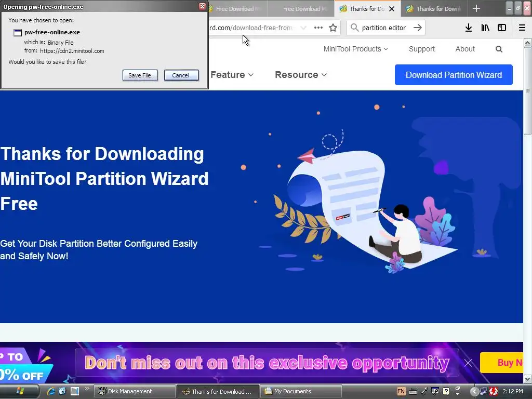Click the exclusive opportunity banner text
The image size is (532, 399).
coord(267,363)
